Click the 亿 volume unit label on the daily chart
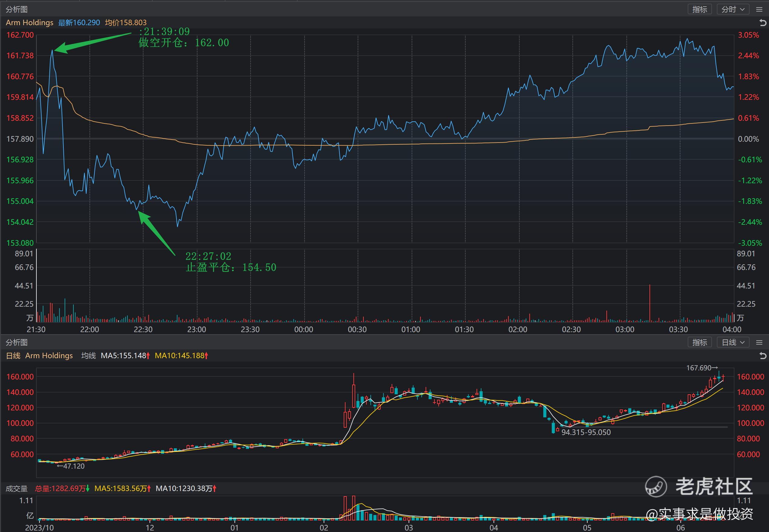The width and height of the screenshot is (769, 532). pos(30,516)
